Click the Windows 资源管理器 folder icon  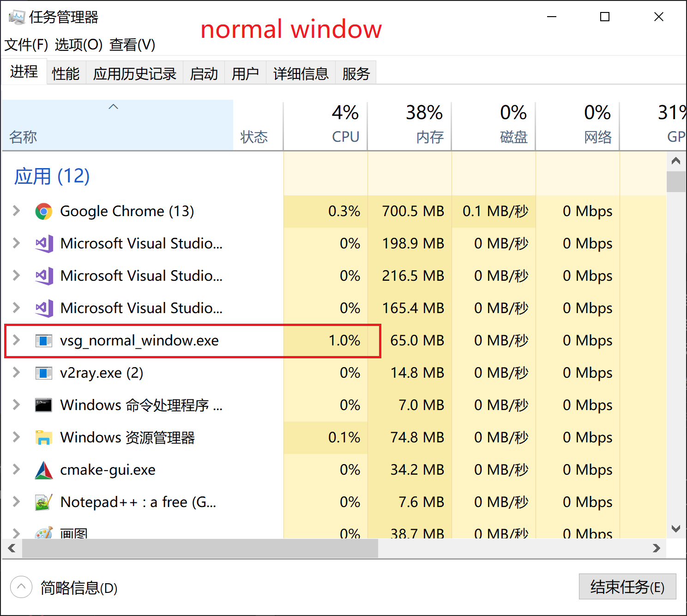tap(44, 437)
